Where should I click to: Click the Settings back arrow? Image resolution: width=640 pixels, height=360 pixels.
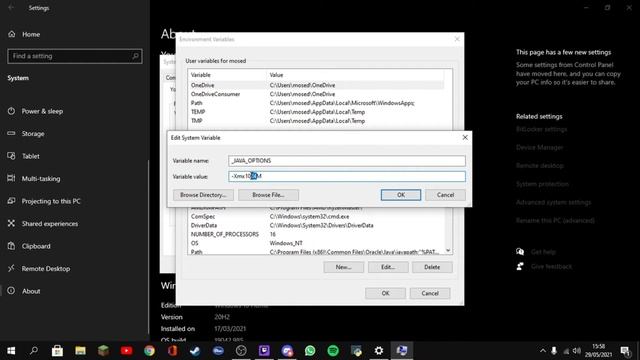click(x=11, y=8)
